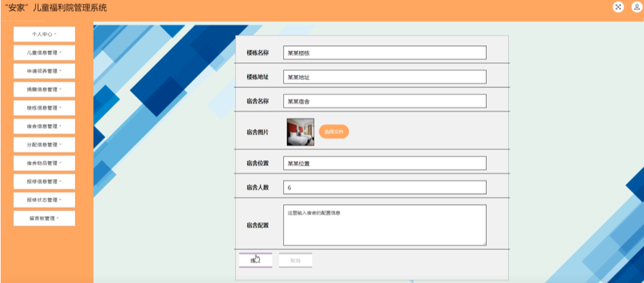Open the 留言板管理 sidebar menu

[x=45, y=218]
